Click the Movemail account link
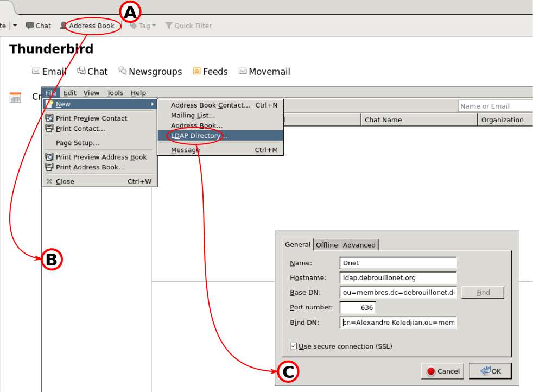 (x=270, y=72)
